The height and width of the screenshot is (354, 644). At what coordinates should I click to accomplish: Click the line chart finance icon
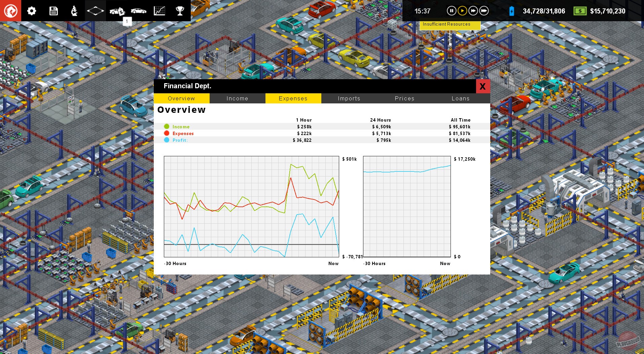pos(159,11)
